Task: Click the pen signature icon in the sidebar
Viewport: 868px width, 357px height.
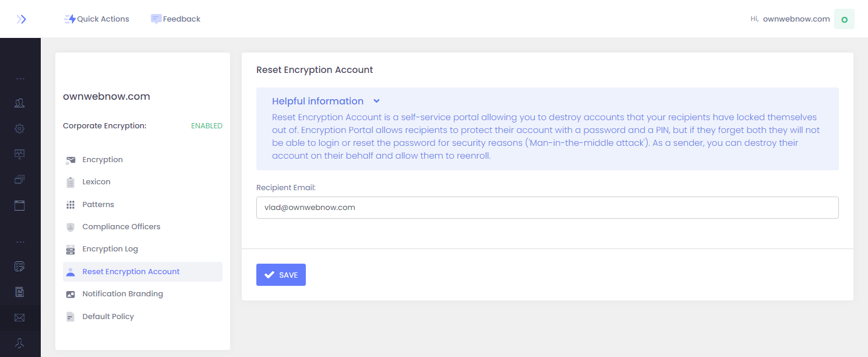Action: click(20, 266)
